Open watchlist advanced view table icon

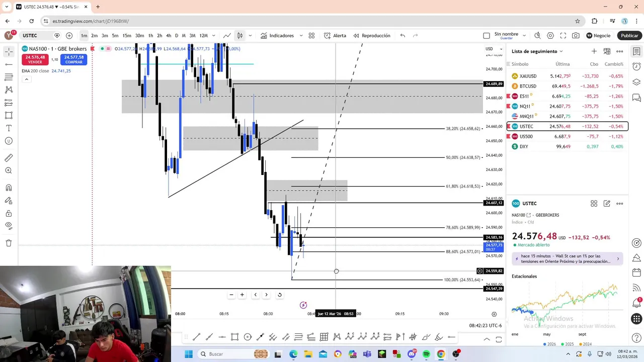(x=607, y=51)
